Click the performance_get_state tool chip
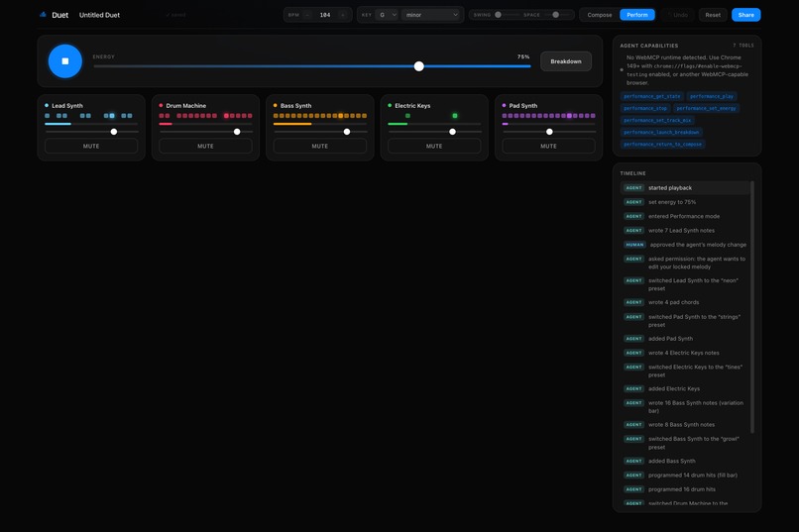Viewport: 799px width, 532px height. pyautogui.click(x=651, y=96)
